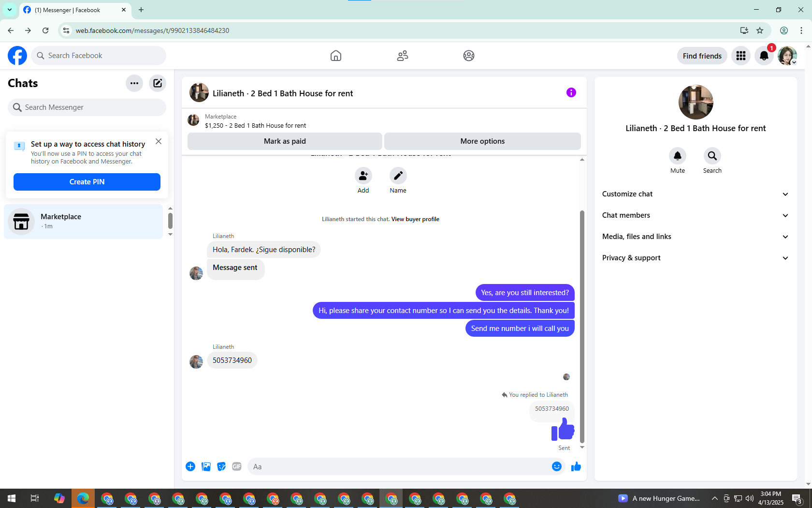Open the Facebook logo home link
The image size is (812, 508).
click(17, 56)
